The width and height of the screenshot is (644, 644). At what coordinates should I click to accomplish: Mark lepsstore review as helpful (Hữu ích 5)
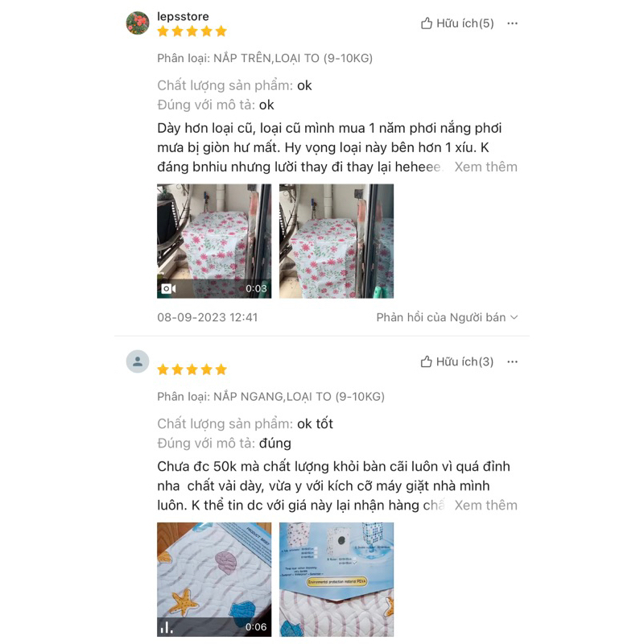tap(457, 23)
